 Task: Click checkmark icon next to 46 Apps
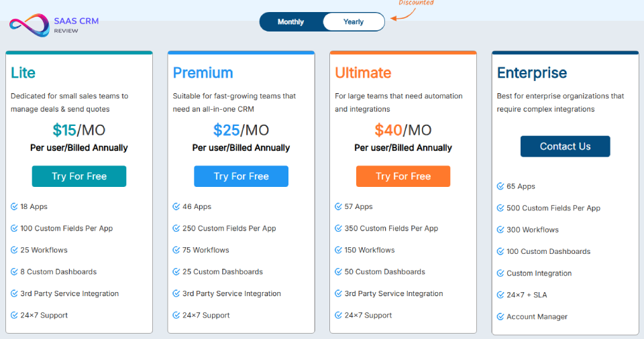[x=176, y=207]
